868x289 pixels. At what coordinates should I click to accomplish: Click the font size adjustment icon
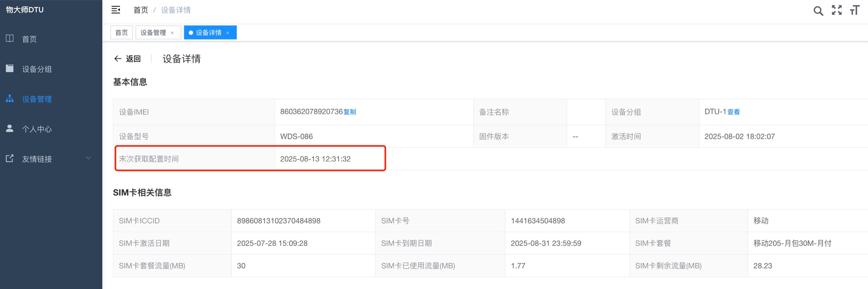(854, 10)
